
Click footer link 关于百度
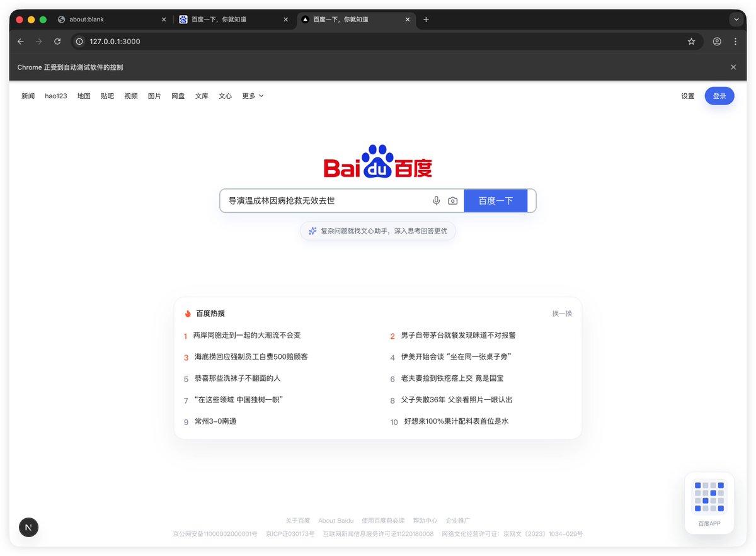click(x=298, y=521)
